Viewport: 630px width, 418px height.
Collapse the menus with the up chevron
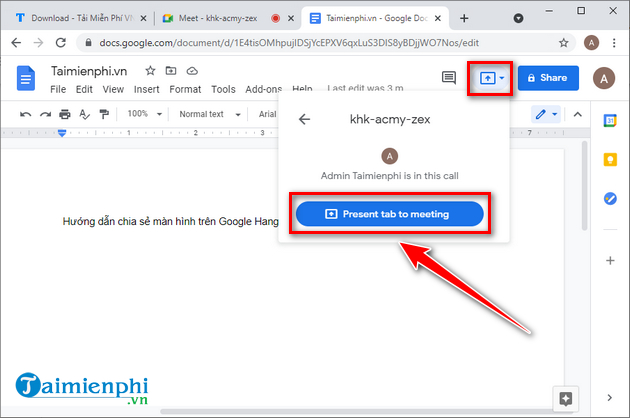[x=577, y=115]
